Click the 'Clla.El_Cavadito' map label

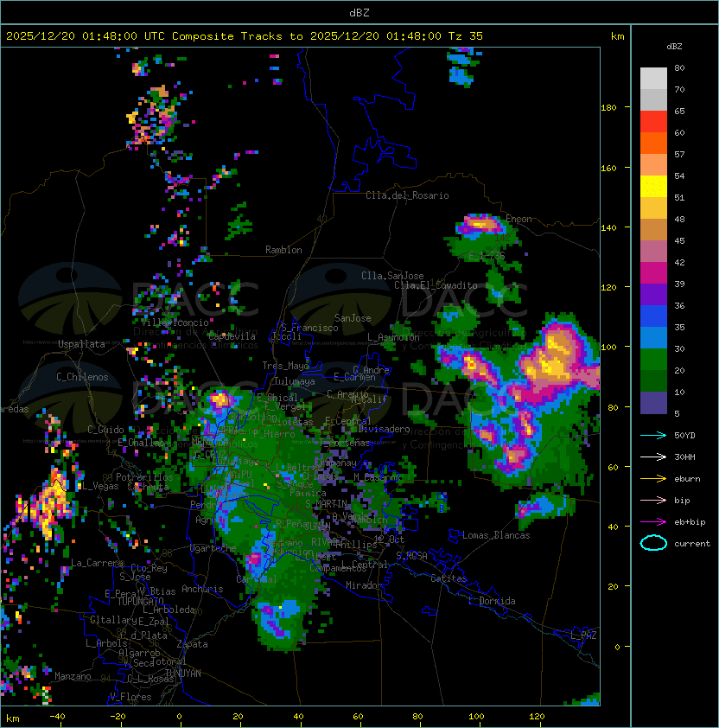(x=436, y=285)
